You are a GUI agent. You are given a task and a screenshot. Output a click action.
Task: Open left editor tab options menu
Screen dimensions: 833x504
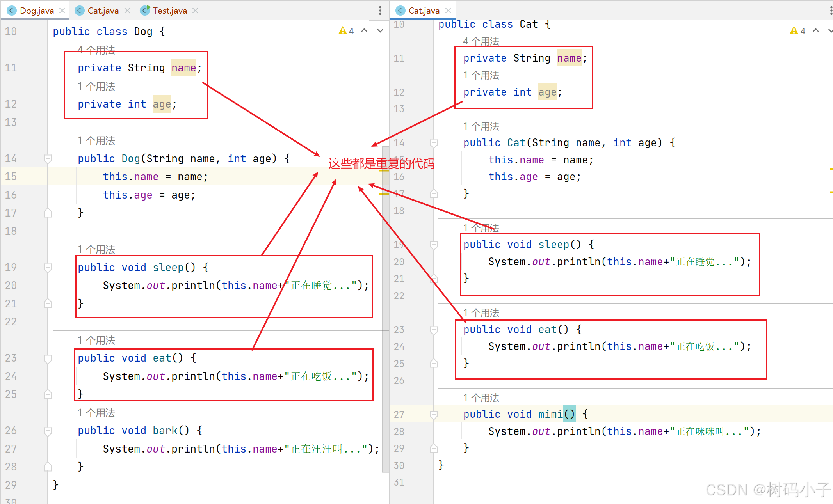[x=380, y=11]
